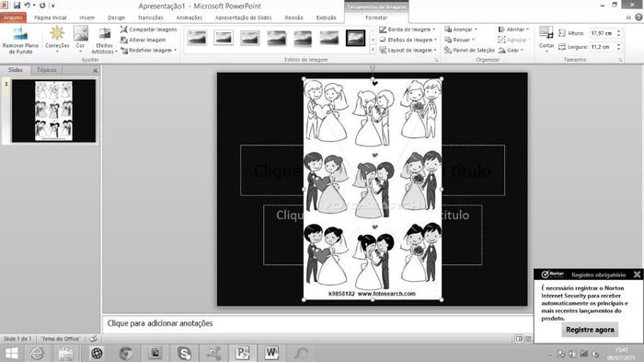Open Estilos de Imagem dialog launcher
This screenshot has height=362, width=644.
click(x=436, y=60)
